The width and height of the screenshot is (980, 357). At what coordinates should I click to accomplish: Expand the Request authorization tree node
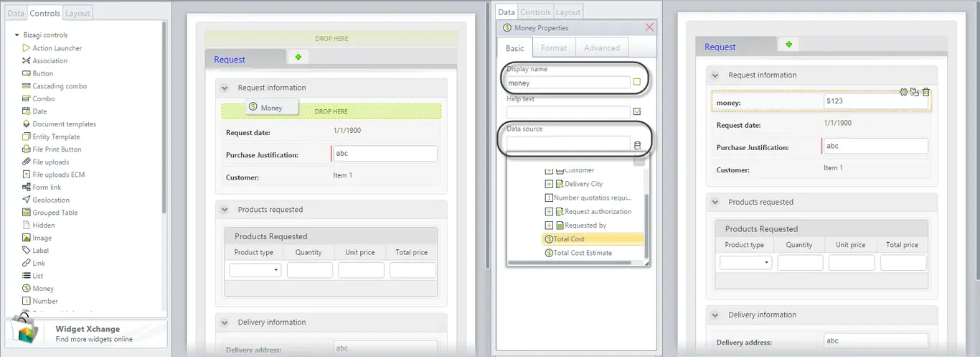coord(549,212)
